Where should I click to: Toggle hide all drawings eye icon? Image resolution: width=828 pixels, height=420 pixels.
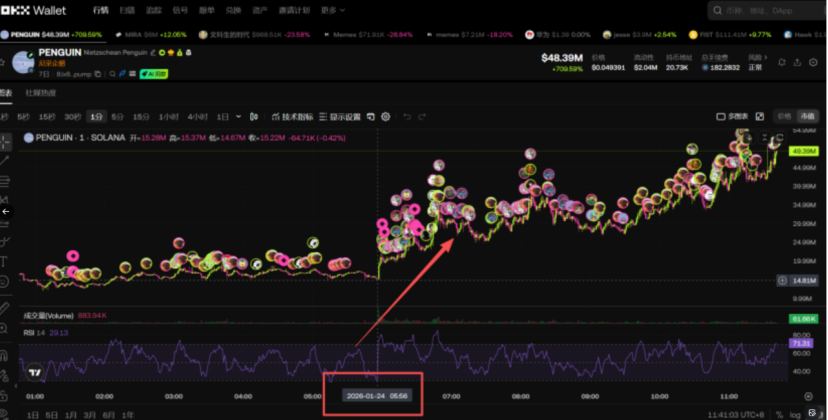click(4, 414)
